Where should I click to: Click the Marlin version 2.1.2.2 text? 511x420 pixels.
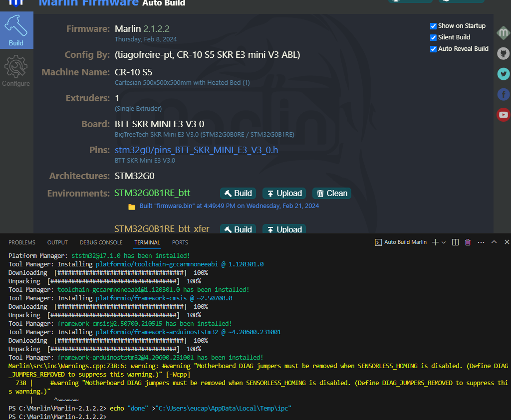(156, 28)
